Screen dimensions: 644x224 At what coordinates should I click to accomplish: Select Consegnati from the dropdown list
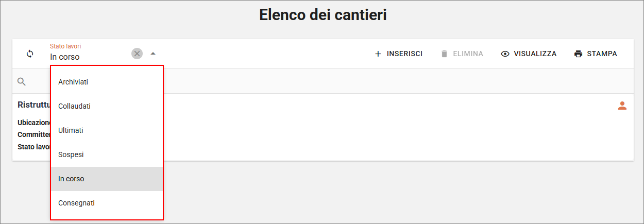[76, 203]
